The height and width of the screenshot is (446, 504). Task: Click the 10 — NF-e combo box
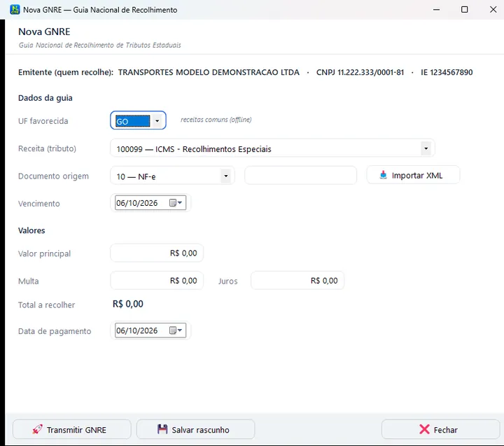[172, 176]
